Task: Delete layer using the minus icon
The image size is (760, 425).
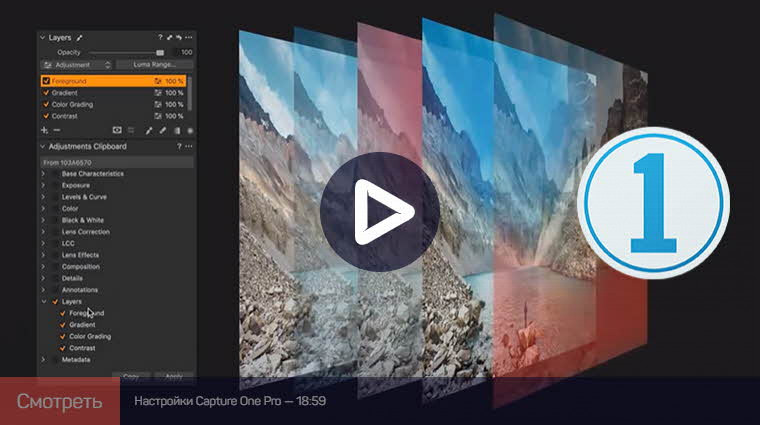Action: (x=57, y=130)
